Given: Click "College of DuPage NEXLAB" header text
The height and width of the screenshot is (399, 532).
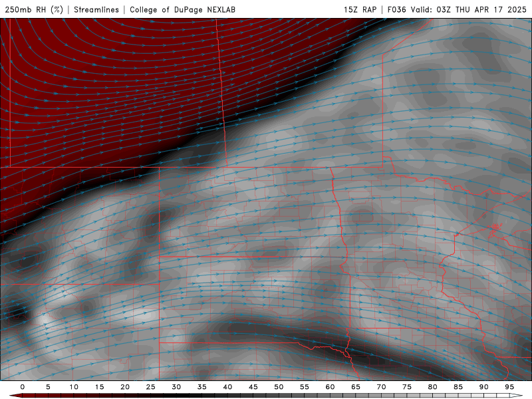Looking at the screenshot, I should [182, 9].
